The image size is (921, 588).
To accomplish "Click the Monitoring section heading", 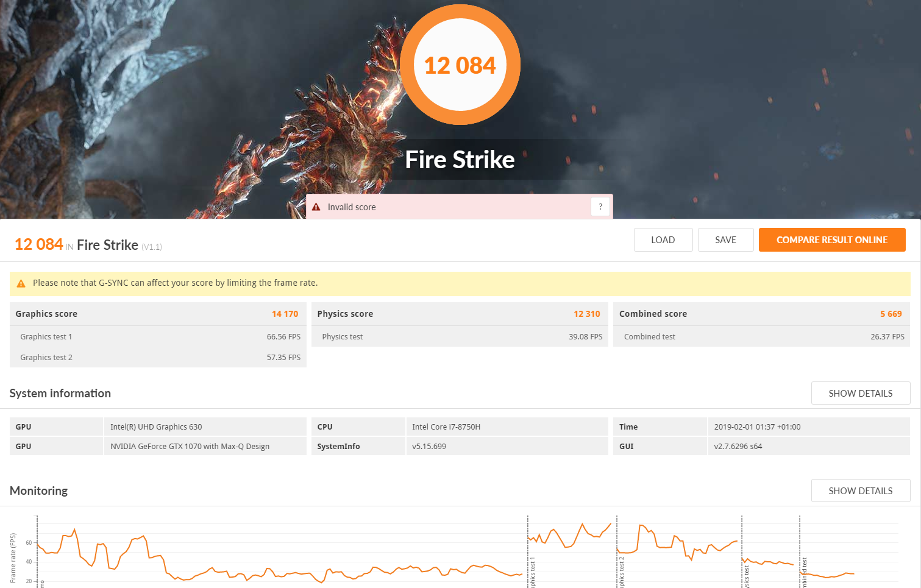I will 38,491.
